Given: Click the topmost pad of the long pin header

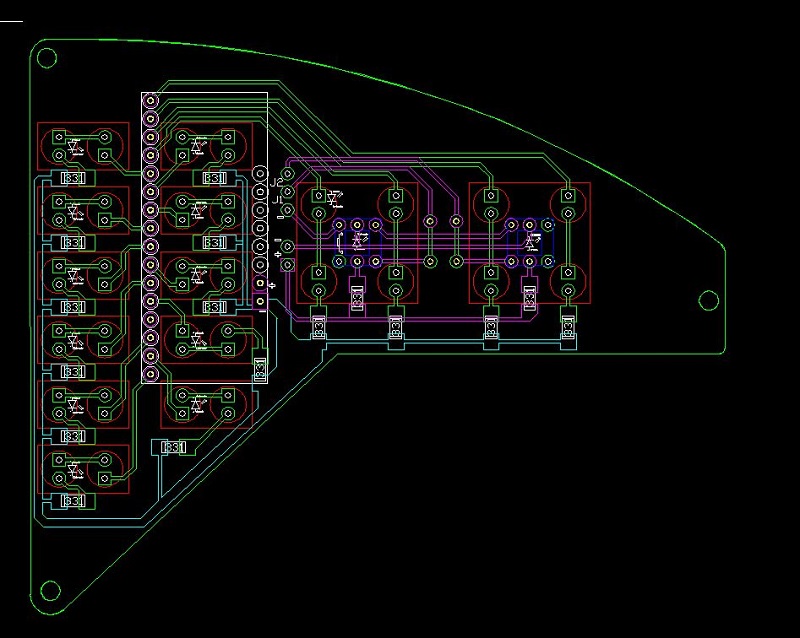Looking at the screenshot, I should click(x=150, y=101).
